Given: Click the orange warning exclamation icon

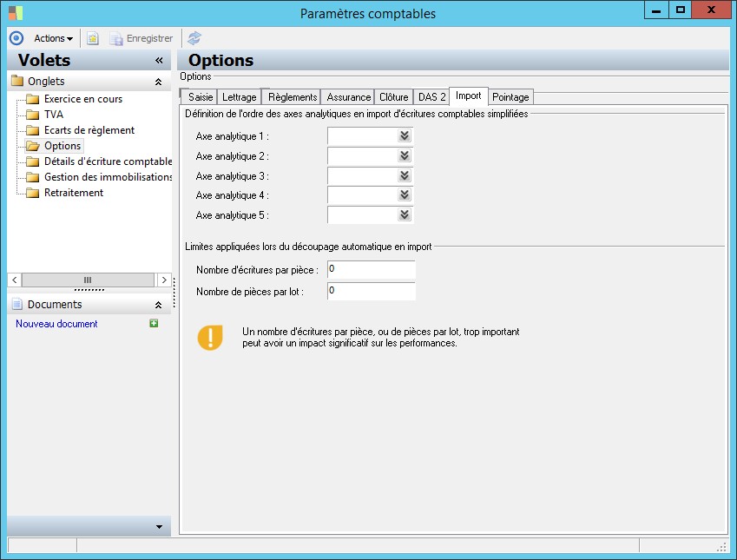Looking at the screenshot, I should coord(210,338).
